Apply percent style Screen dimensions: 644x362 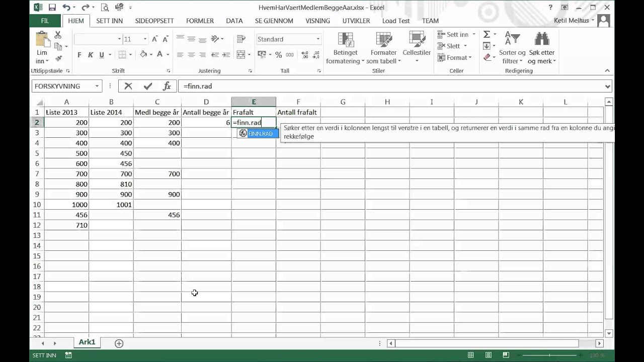pos(278,55)
